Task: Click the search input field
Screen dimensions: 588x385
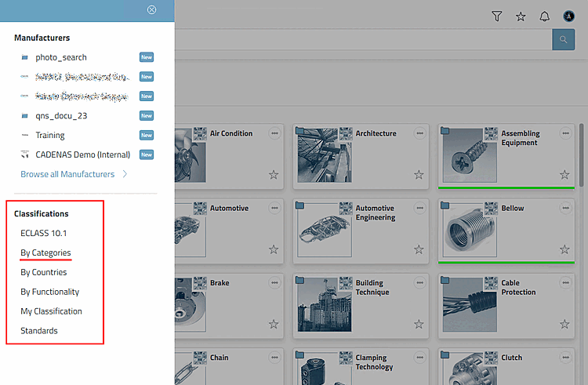Action: [x=363, y=39]
